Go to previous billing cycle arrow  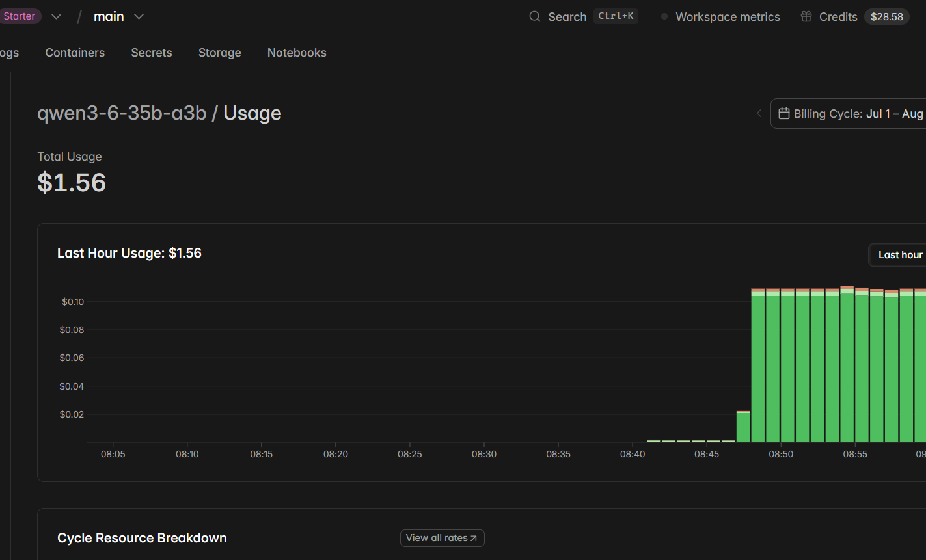click(759, 113)
